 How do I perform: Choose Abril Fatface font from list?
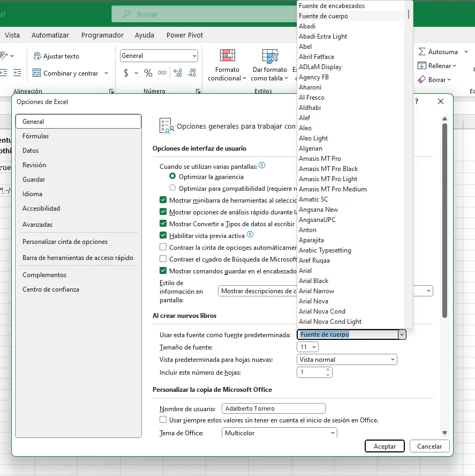click(x=350, y=57)
